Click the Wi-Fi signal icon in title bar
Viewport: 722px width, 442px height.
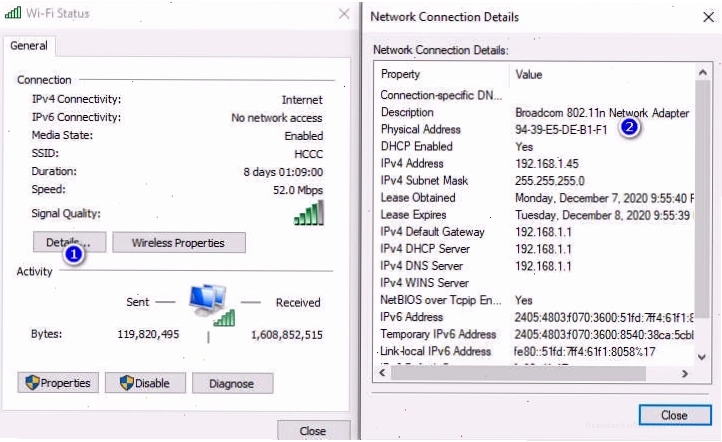click(x=13, y=13)
